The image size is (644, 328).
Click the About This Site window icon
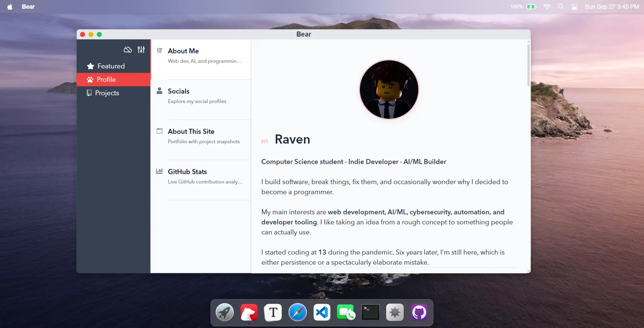point(159,131)
